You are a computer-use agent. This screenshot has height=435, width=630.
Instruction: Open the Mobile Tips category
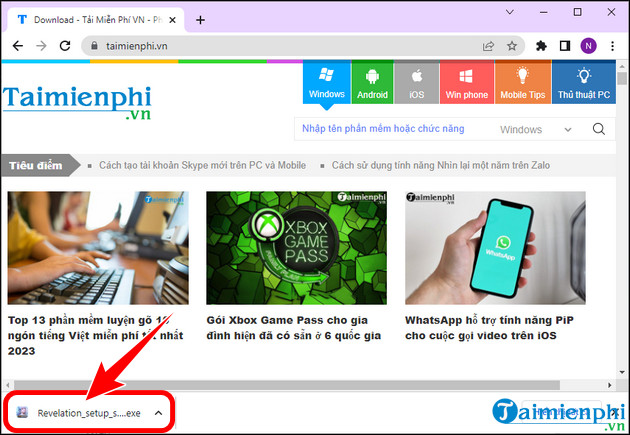[523, 82]
